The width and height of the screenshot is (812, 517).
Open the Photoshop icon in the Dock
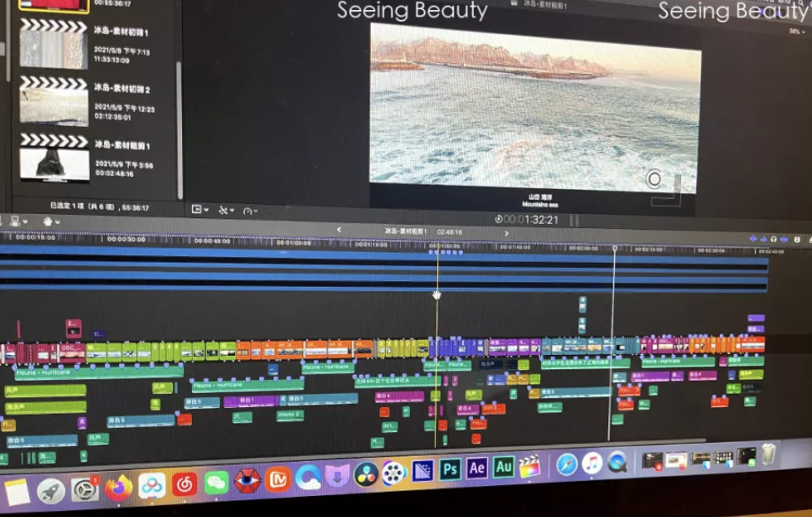[x=450, y=468]
